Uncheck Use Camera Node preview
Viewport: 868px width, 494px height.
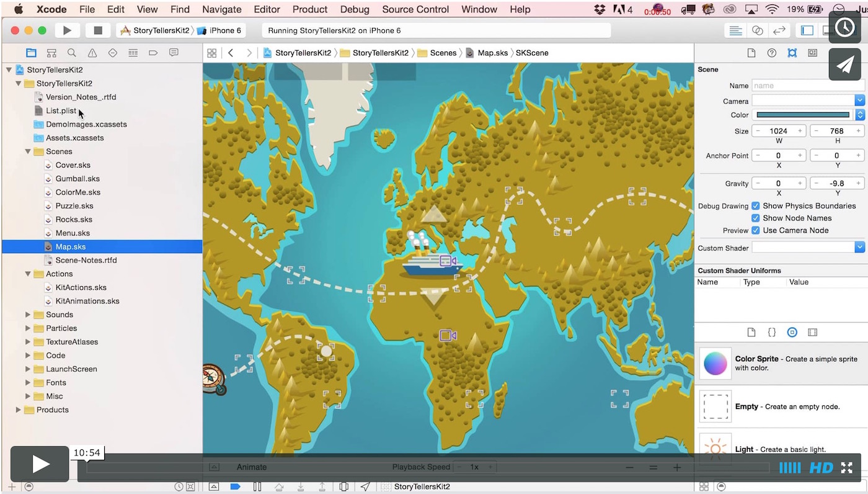click(756, 230)
